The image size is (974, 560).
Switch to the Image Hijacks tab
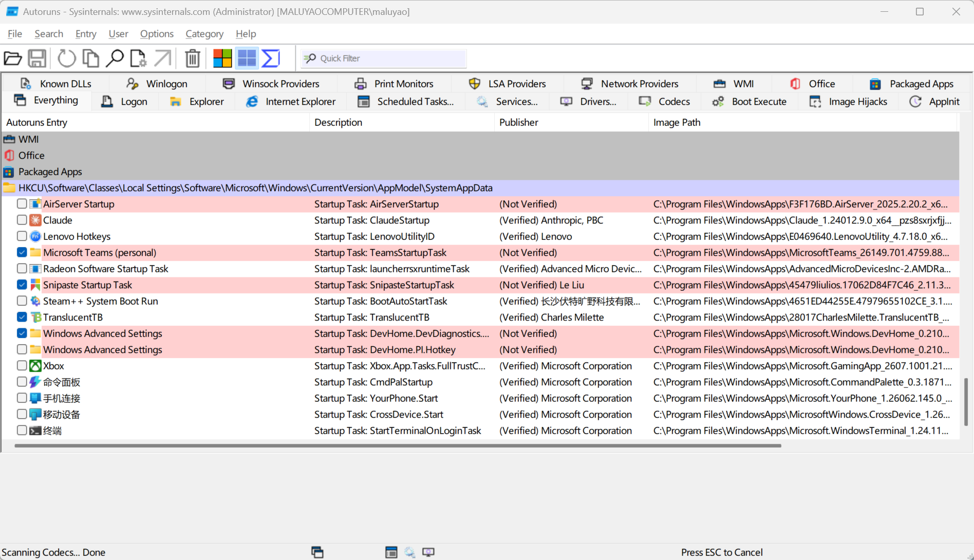[848, 102]
